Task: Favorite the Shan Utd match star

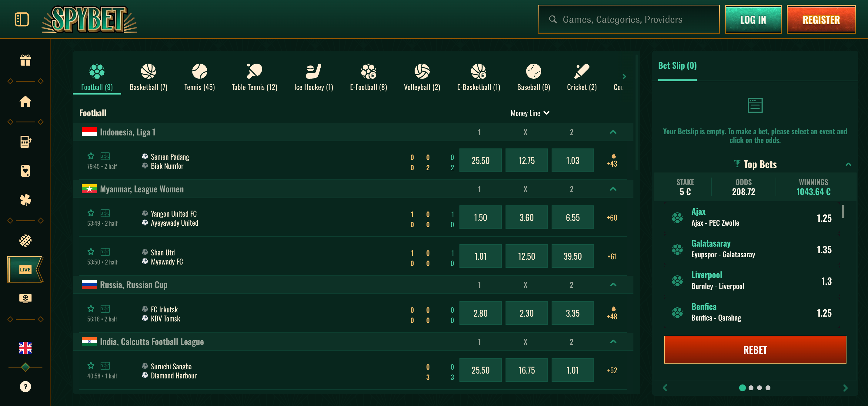Action: tap(91, 252)
